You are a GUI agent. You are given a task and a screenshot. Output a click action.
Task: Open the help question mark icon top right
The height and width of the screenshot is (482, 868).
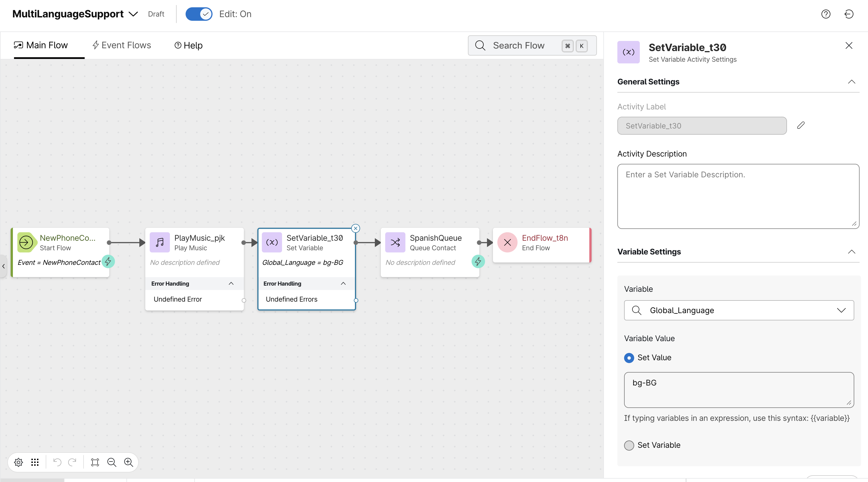[x=826, y=14]
